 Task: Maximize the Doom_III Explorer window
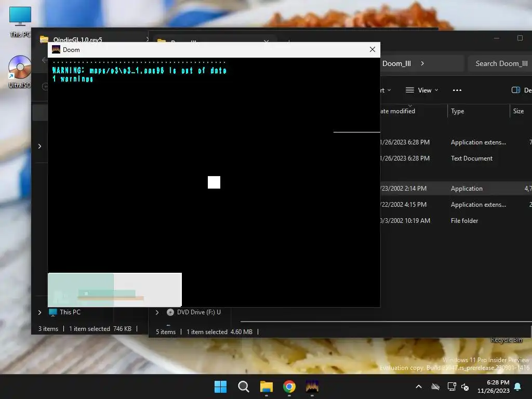point(520,38)
